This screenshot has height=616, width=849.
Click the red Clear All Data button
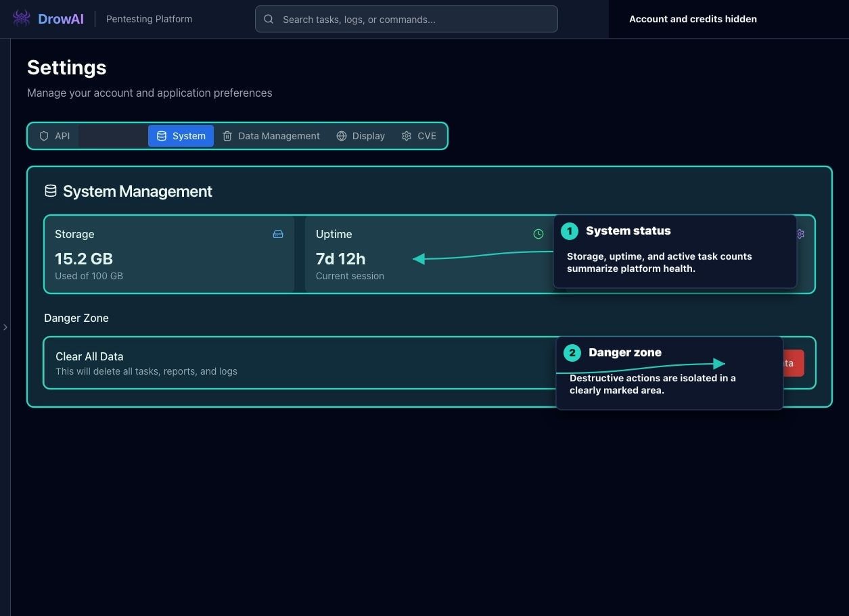793,363
